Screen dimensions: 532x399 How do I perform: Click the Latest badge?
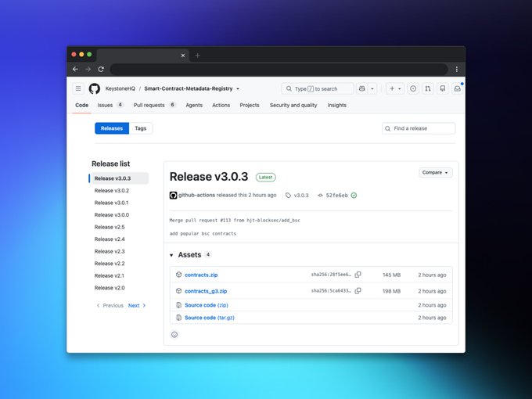click(266, 177)
